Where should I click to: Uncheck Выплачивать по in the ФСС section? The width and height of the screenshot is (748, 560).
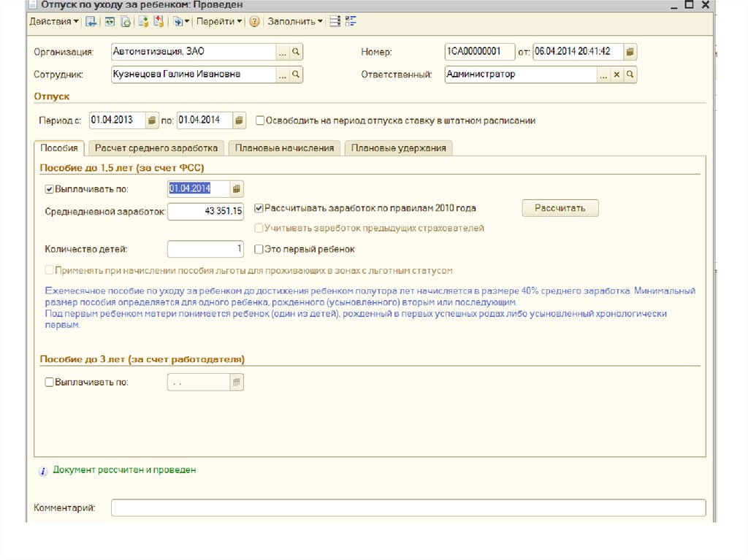pos(50,189)
